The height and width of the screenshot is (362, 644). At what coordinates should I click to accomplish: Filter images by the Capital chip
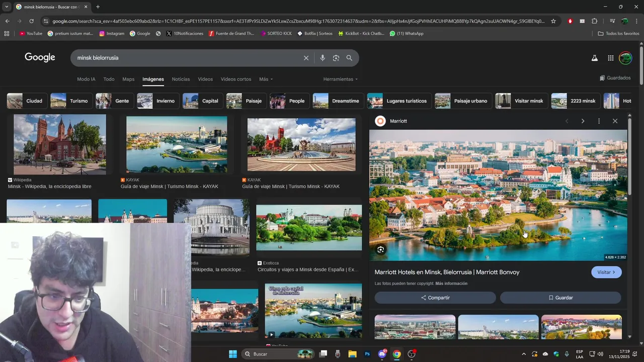203,101
